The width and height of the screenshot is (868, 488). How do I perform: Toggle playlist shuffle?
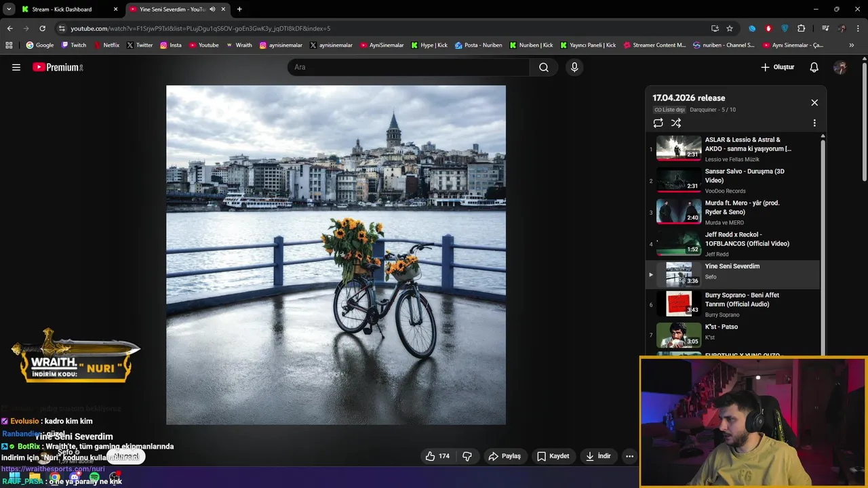coord(676,123)
